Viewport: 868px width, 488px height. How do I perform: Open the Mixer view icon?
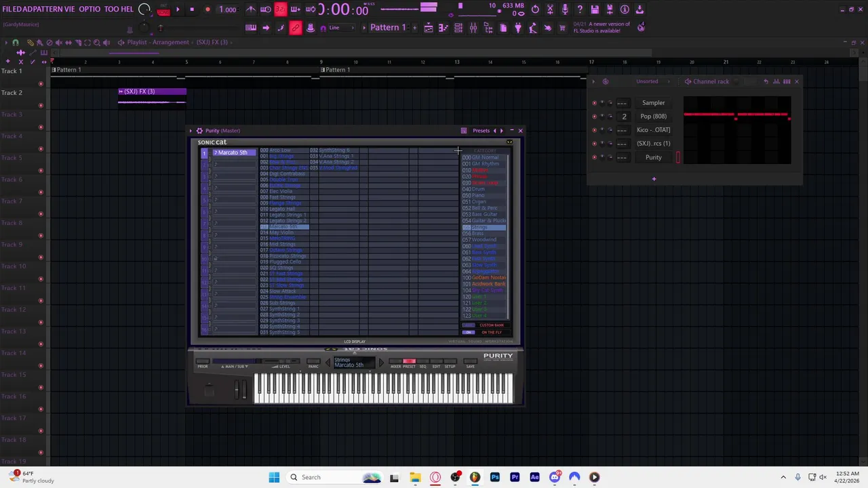click(x=473, y=28)
